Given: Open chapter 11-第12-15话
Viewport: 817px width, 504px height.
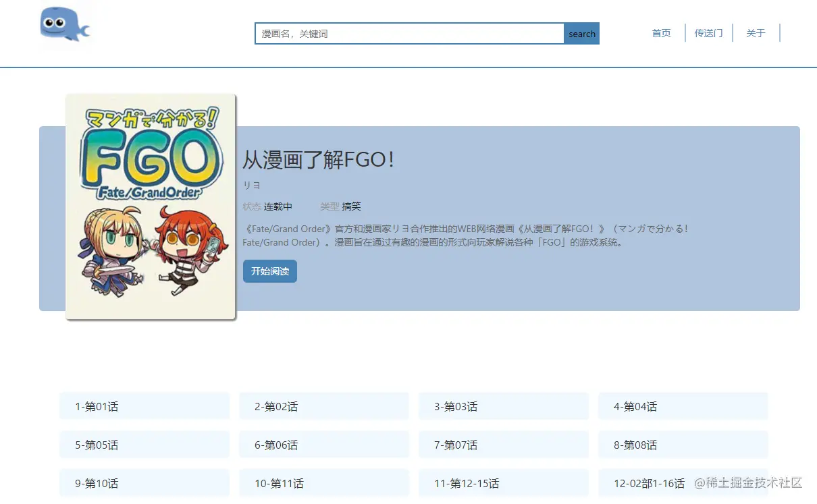Looking at the screenshot, I should pos(504,483).
